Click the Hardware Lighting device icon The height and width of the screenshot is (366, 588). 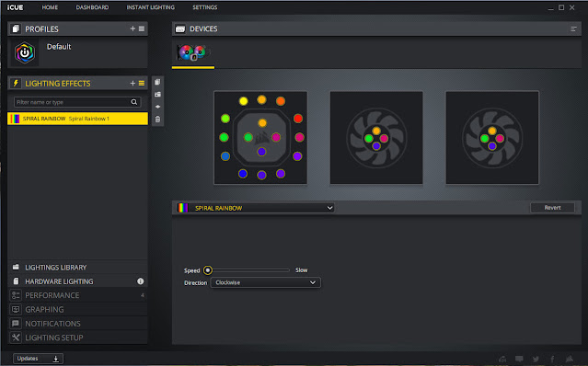pyautogui.click(x=16, y=281)
